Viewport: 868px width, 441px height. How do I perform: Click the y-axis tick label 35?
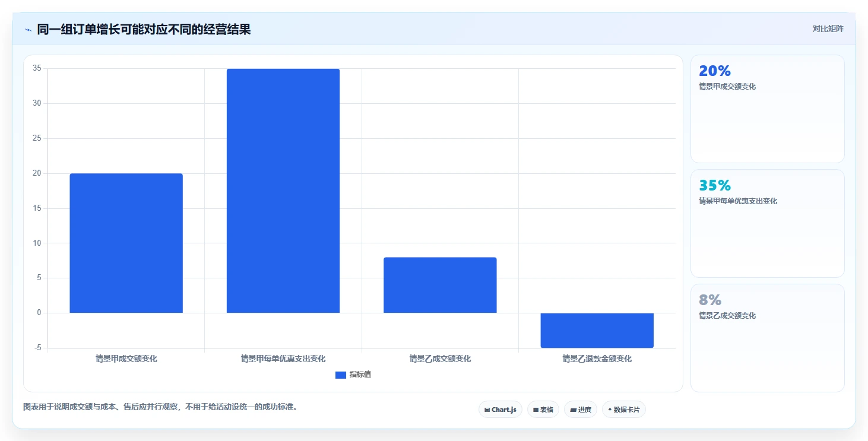pos(37,68)
